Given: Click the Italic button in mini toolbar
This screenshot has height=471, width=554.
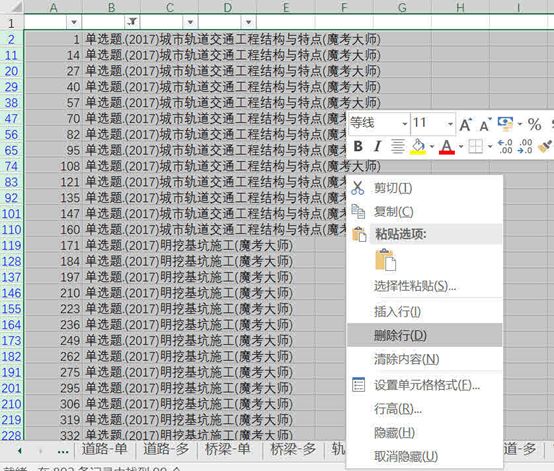Looking at the screenshot, I should tap(377, 146).
